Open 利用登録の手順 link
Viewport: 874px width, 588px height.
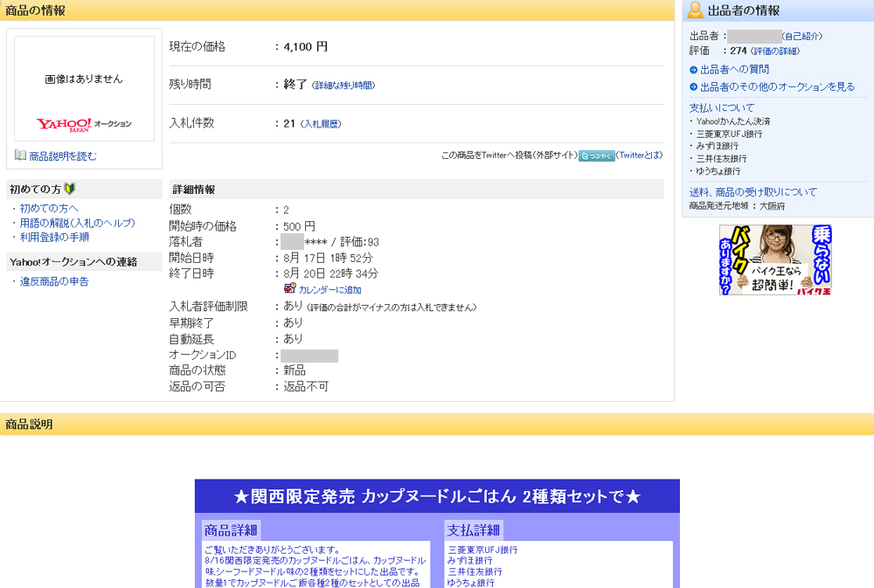pos(54,237)
